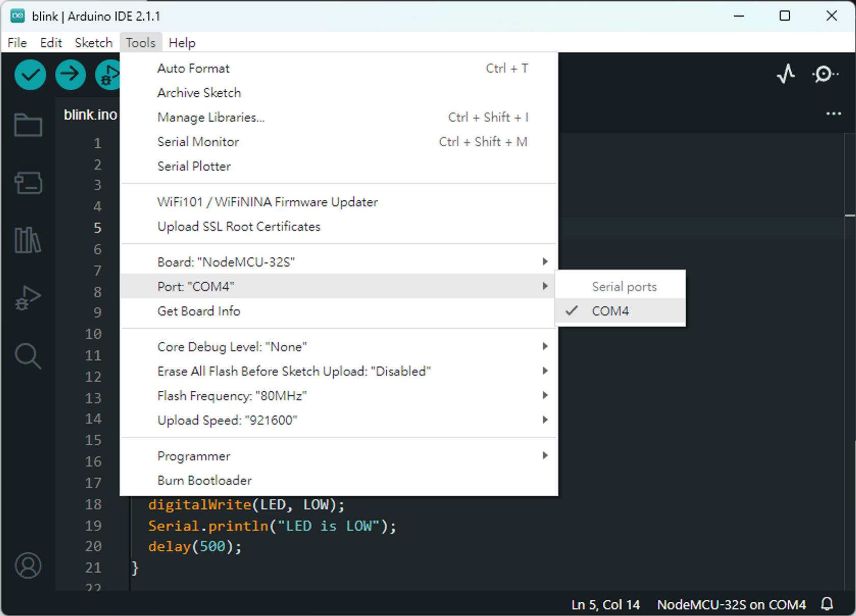Choose Upload SSL Root Certificates
This screenshot has width=856, height=616.
[x=339, y=226]
